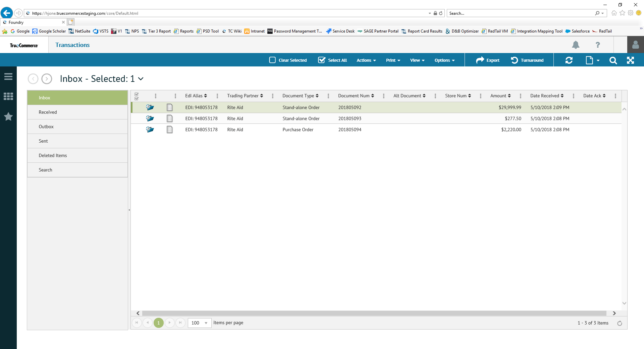This screenshot has height=349, width=644.
Task: Open favorites star in left sidebar
Action: (x=8, y=117)
